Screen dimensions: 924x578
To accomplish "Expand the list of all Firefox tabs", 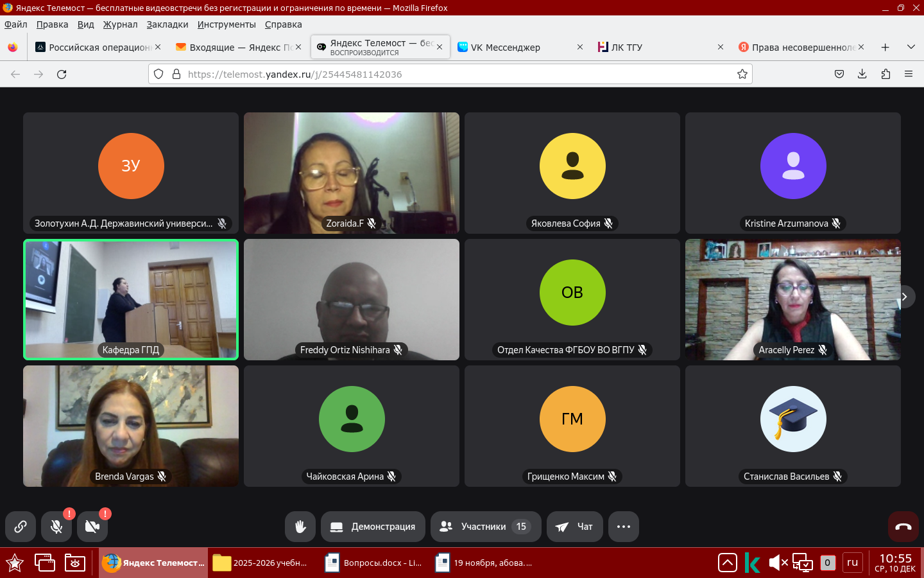I will coord(911,47).
